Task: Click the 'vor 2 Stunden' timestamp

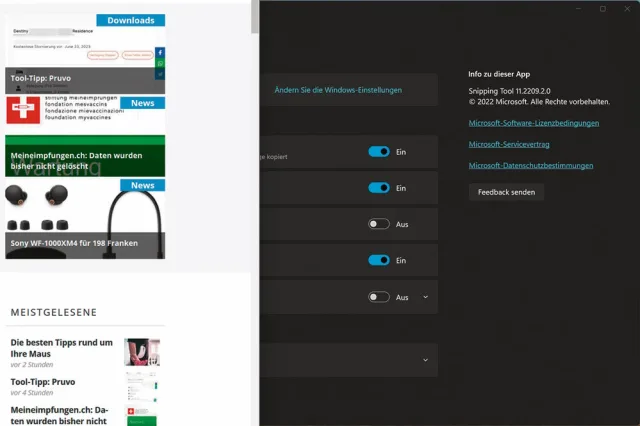Action: pos(32,364)
